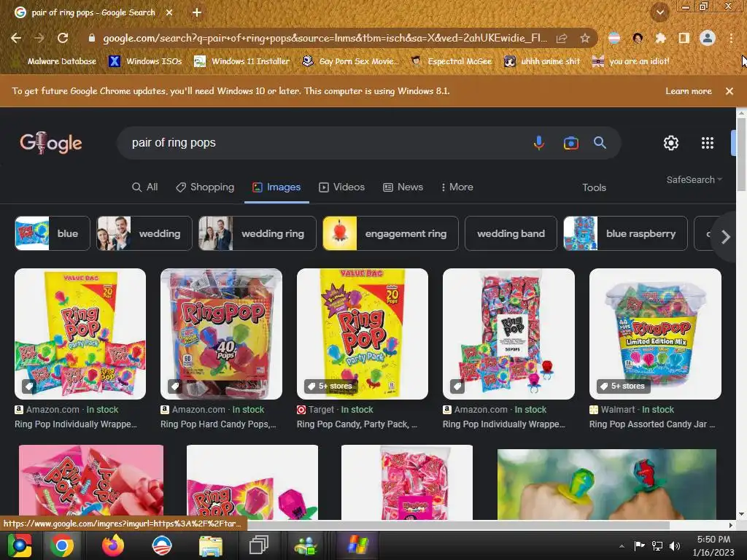Image resolution: width=747 pixels, height=560 pixels.
Task: Open the SafeSearch dropdown
Action: 694,179
